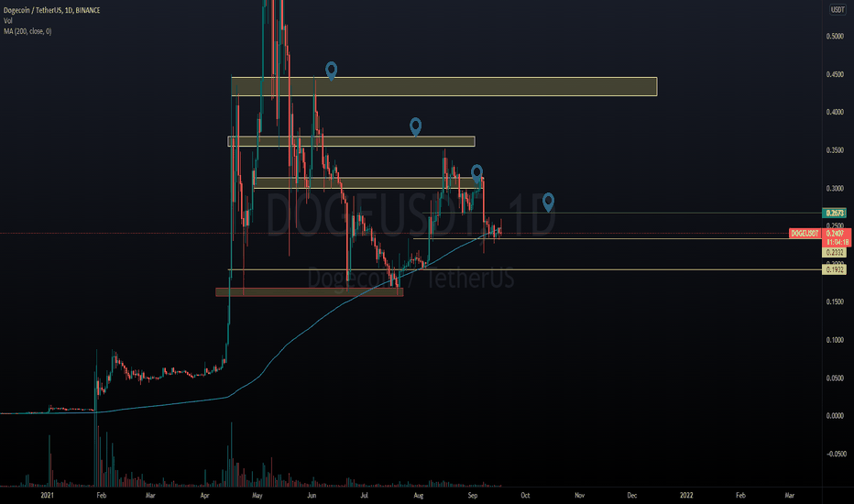This screenshot has height=504, width=854.
Task: Click the Jul label on time axis
Action: [364, 495]
